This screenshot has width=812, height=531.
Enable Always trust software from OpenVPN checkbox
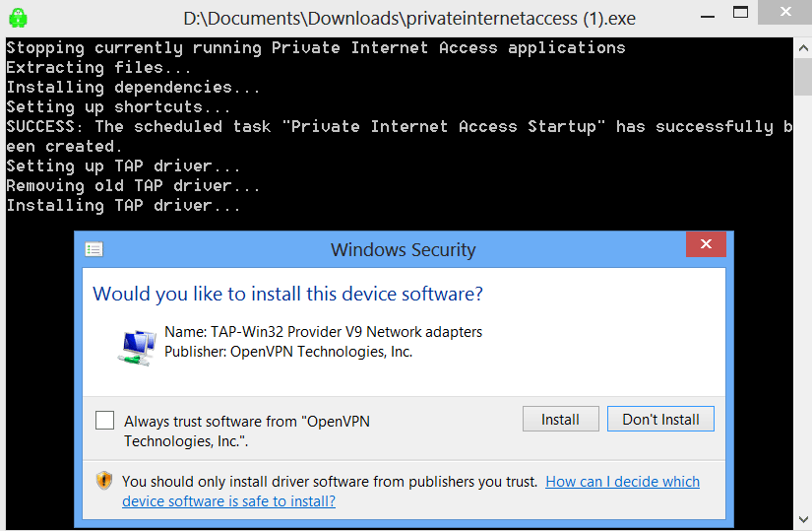click(x=104, y=420)
